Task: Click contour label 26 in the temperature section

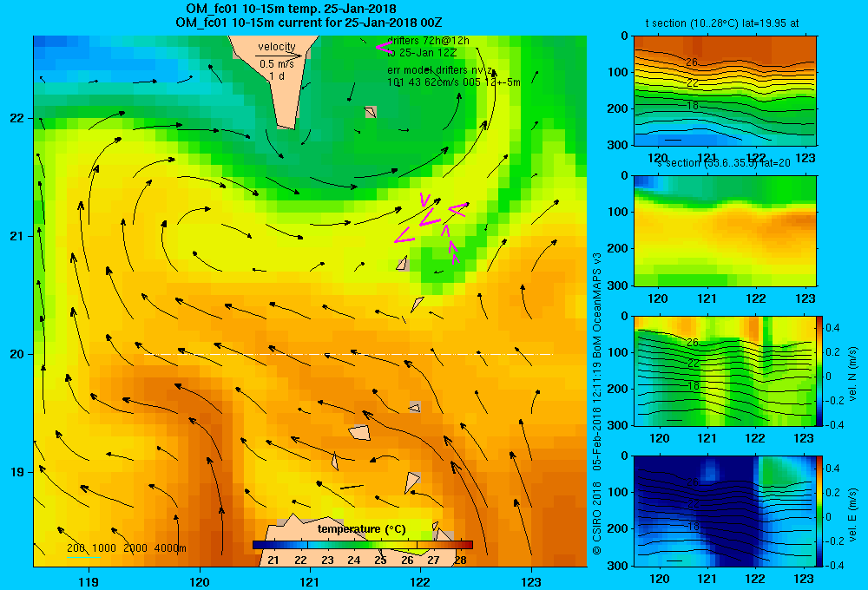Action: [x=692, y=62]
